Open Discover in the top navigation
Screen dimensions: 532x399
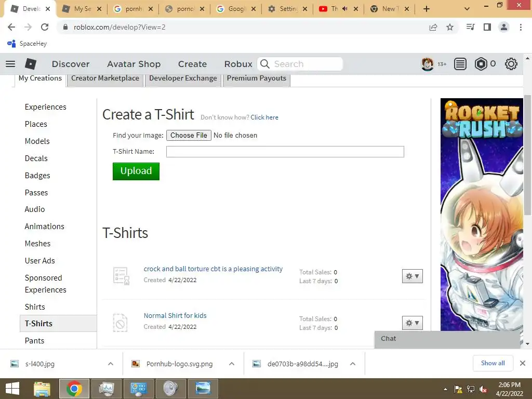(71, 64)
